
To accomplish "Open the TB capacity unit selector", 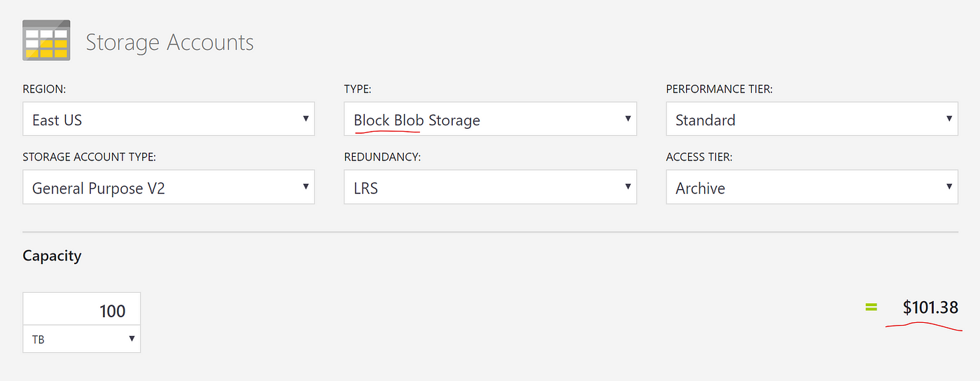I will tap(82, 339).
